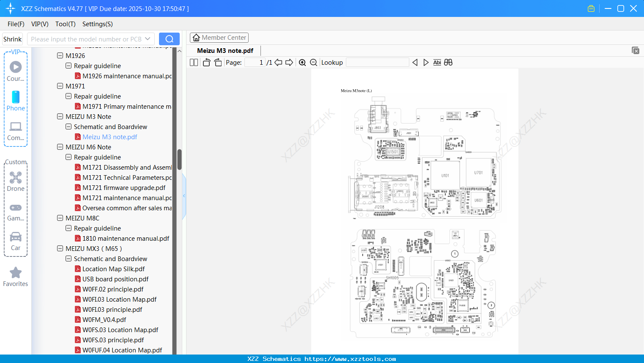Image resolution: width=644 pixels, height=363 pixels.
Task: Open 1810 maintenance manual.pdf
Action: 122,239
